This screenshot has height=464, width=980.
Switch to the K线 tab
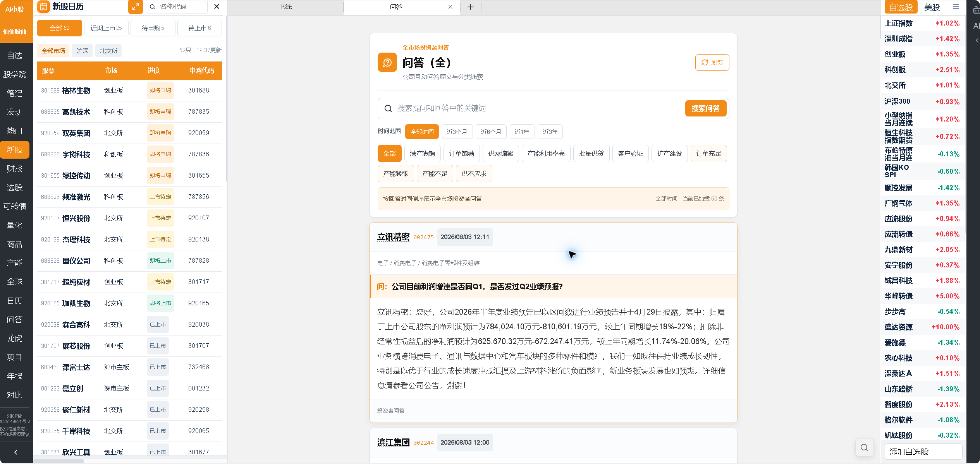click(x=286, y=7)
